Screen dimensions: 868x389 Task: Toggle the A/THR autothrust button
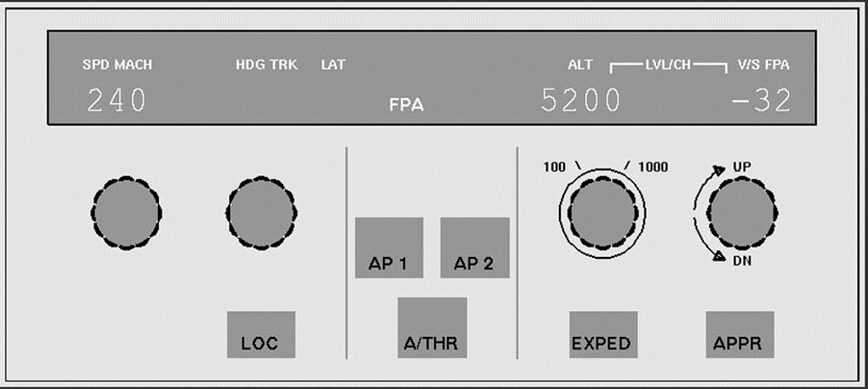pos(432,328)
